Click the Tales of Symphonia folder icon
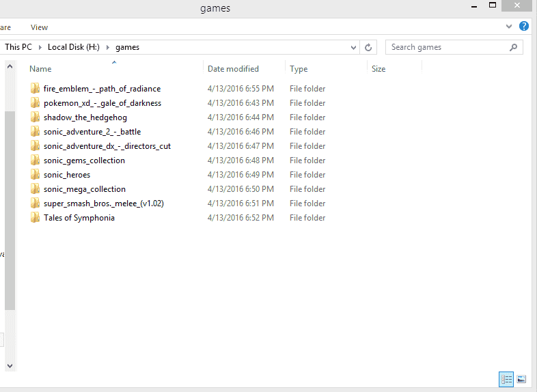 click(35, 218)
